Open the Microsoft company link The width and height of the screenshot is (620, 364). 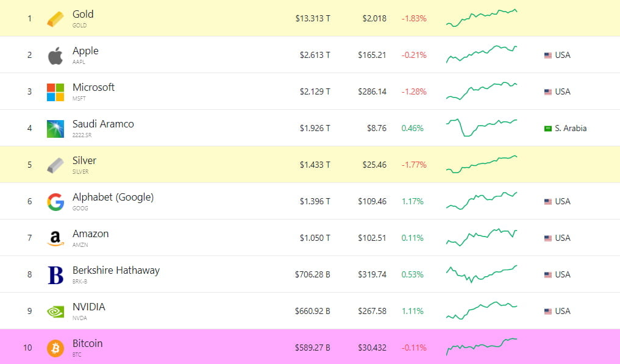(x=93, y=87)
